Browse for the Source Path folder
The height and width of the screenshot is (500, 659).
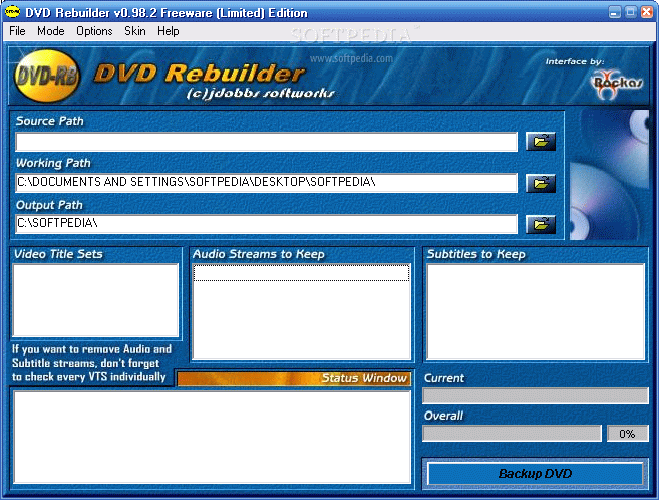point(541,142)
